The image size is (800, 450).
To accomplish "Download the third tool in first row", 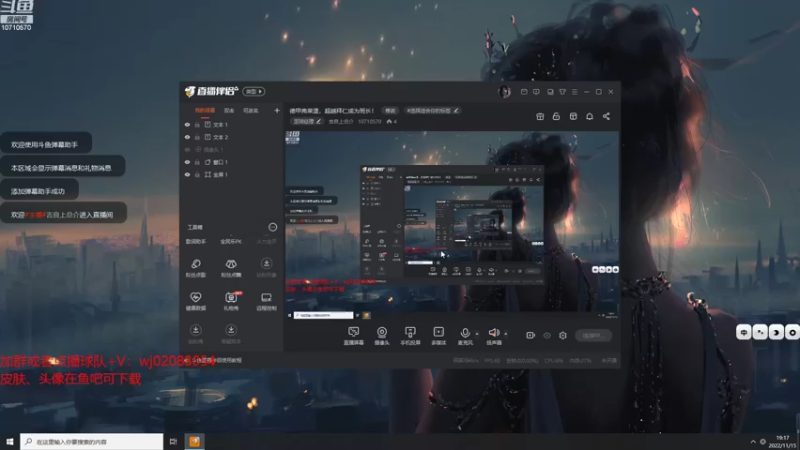I will pyautogui.click(x=266, y=267).
